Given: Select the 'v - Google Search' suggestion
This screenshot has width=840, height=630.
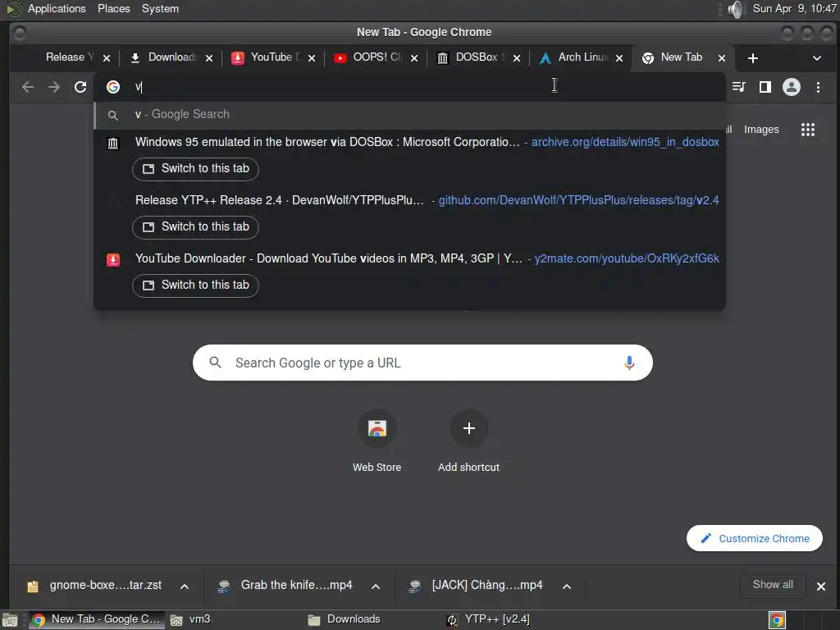Looking at the screenshot, I should 410,115.
